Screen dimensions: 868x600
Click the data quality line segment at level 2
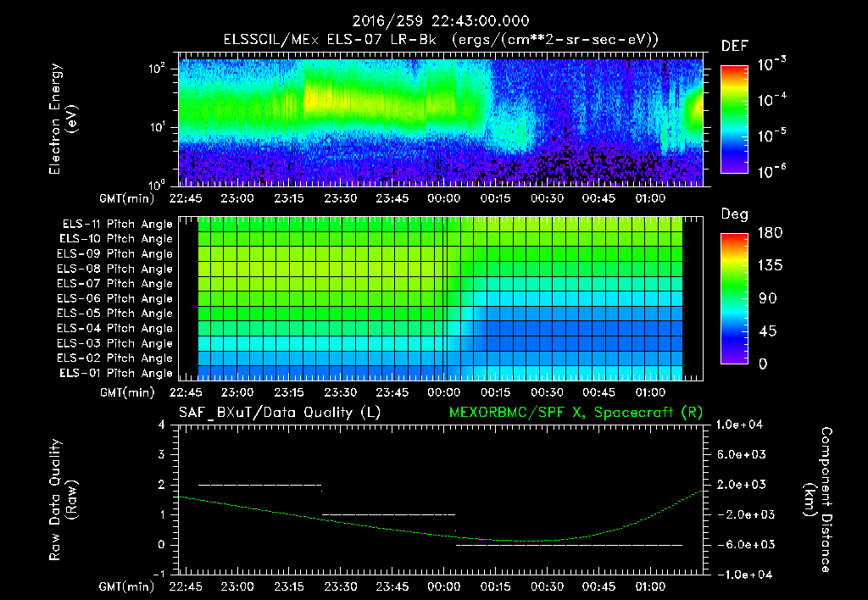tap(259, 485)
